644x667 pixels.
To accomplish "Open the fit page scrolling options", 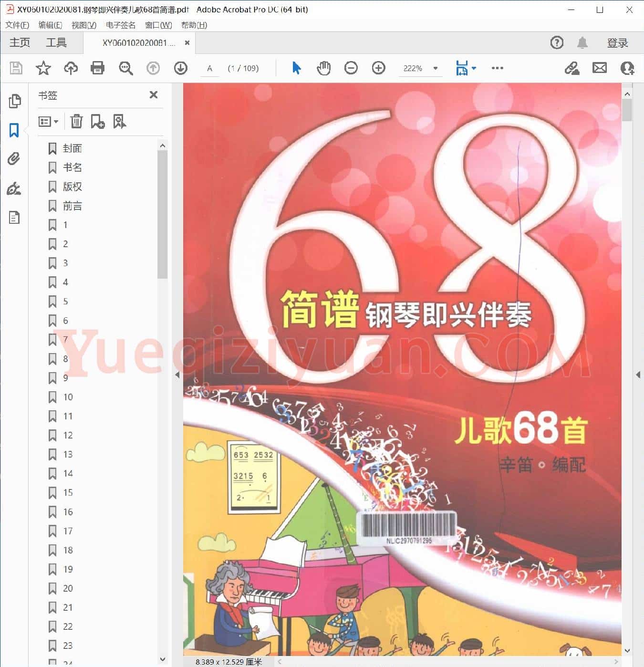I will click(466, 68).
